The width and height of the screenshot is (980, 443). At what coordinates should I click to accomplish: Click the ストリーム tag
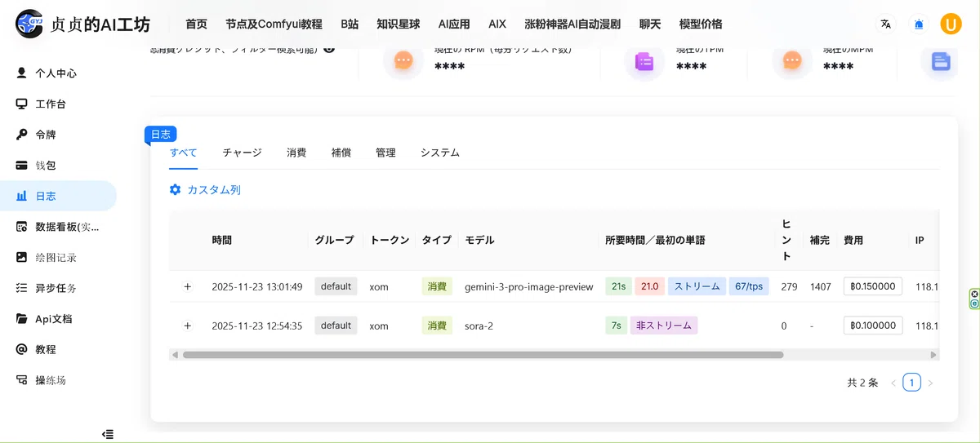point(697,286)
